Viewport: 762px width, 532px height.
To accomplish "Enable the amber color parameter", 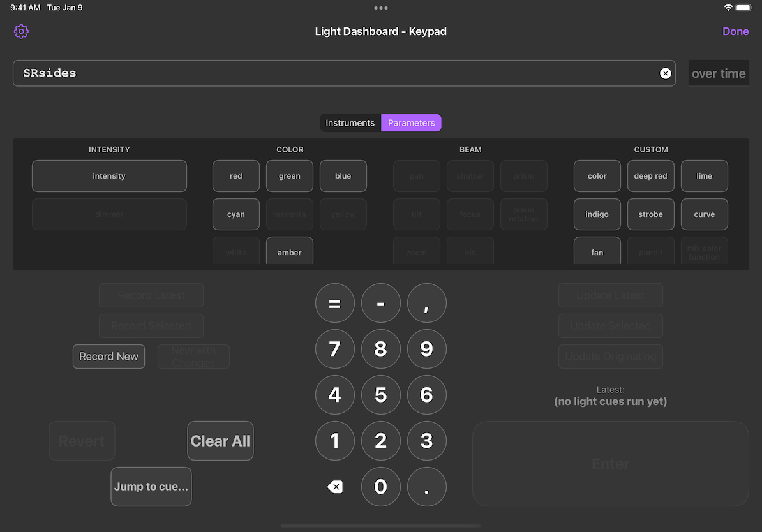I will (x=289, y=251).
